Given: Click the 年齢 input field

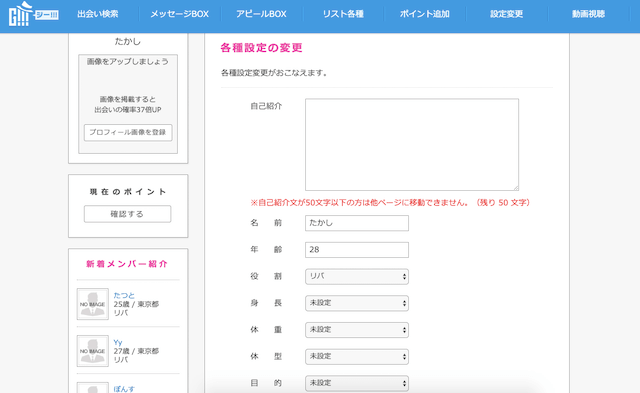Looking at the screenshot, I should tap(357, 250).
